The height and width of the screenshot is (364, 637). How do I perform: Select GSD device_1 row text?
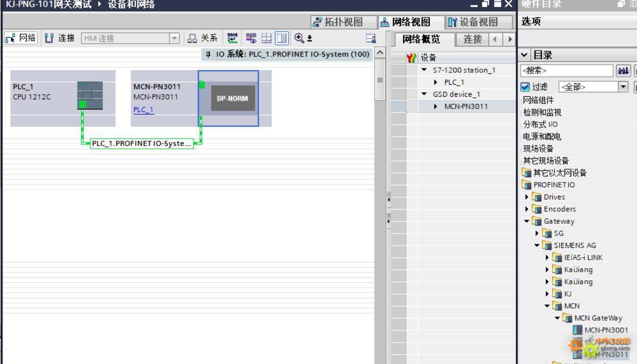point(456,94)
